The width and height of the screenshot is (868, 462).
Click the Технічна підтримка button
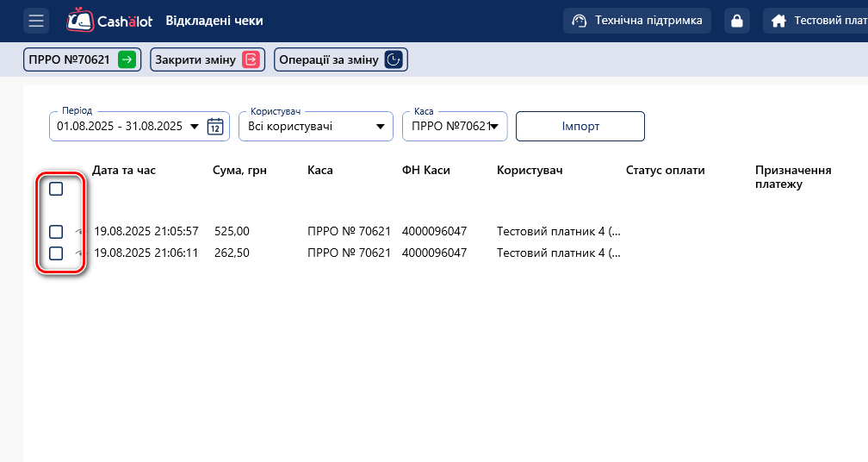point(637,21)
